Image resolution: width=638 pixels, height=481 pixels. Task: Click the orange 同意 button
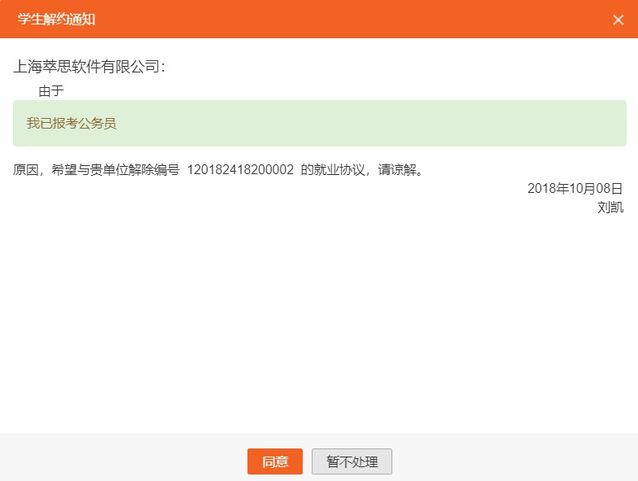[x=275, y=461]
